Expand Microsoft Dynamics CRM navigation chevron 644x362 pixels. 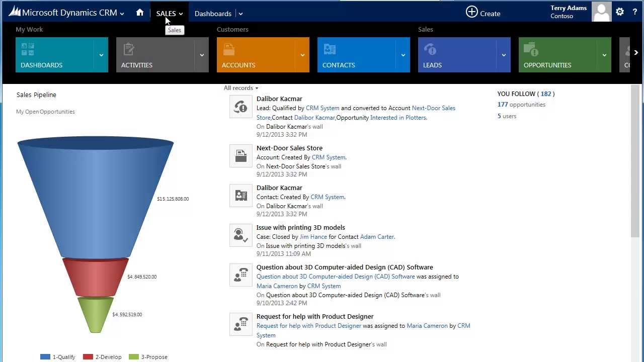(122, 14)
